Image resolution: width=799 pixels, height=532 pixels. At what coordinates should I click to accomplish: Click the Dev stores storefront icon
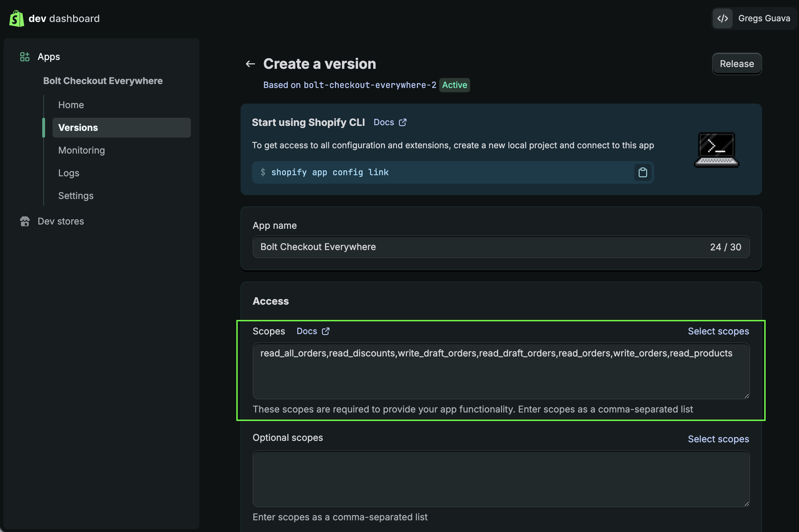pyautogui.click(x=24, y=221)
